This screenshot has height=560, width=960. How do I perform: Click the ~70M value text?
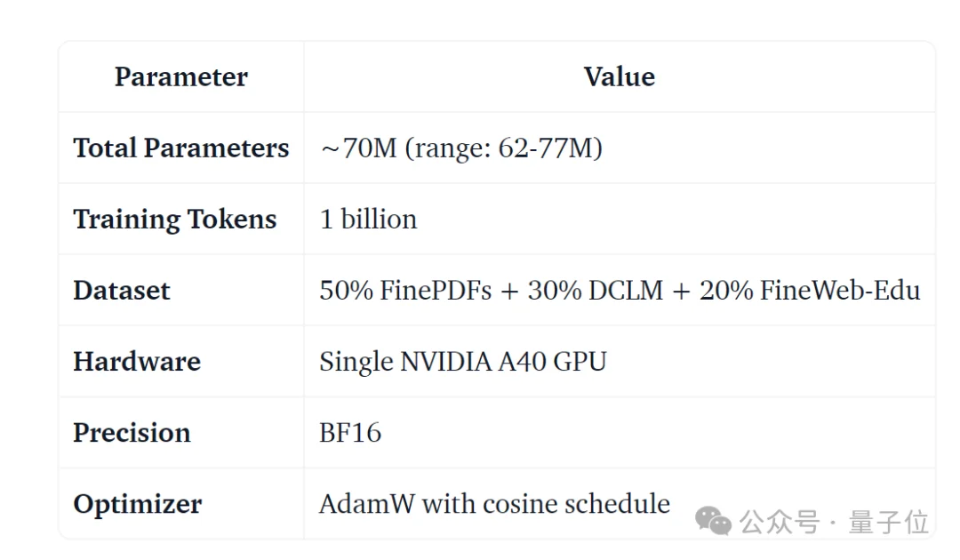pos(358,148)
